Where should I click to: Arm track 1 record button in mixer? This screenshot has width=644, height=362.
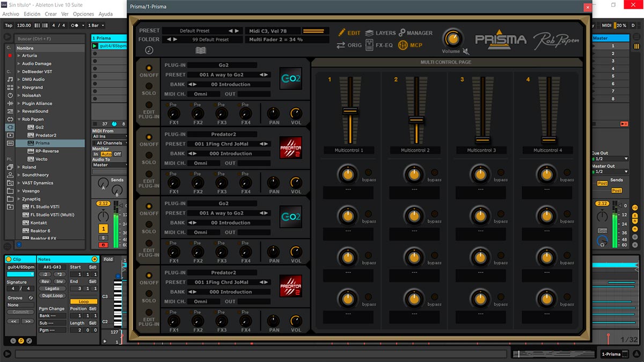coord(104,245)
